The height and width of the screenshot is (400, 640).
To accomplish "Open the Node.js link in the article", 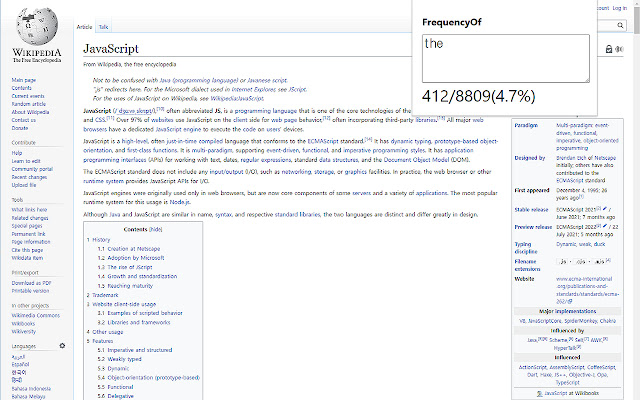I will click(180, 202).
